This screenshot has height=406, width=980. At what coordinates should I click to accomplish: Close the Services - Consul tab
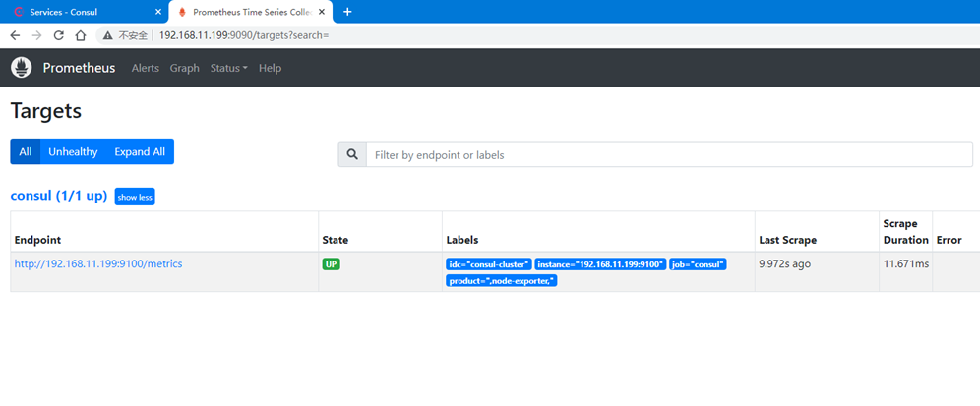point(158,12)
